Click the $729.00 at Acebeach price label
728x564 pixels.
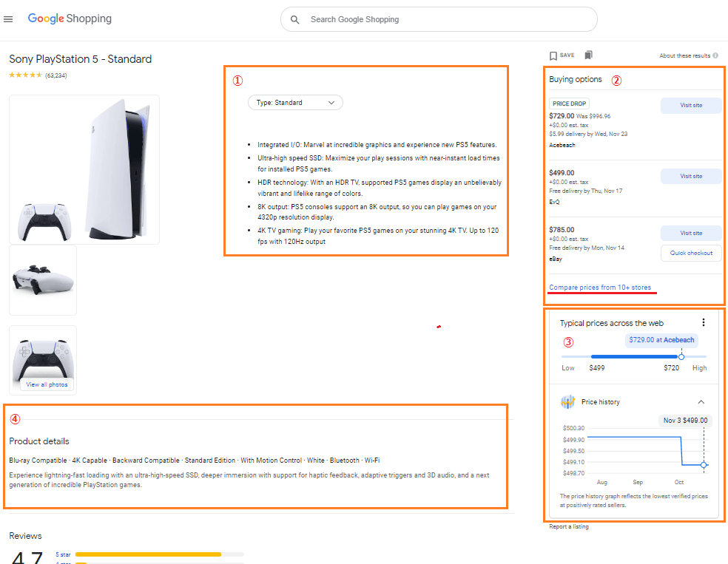pos(661,340)
